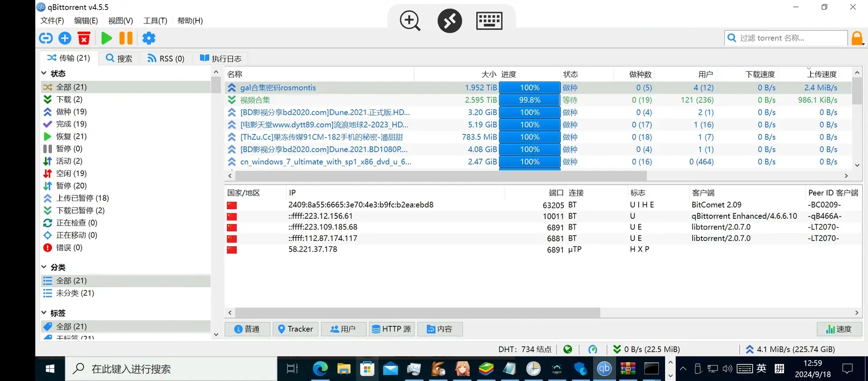This screenshot has width=868, height=381.
Task: Click the progress bar of gal合集密码rosmontis
Action: [530, 88]
